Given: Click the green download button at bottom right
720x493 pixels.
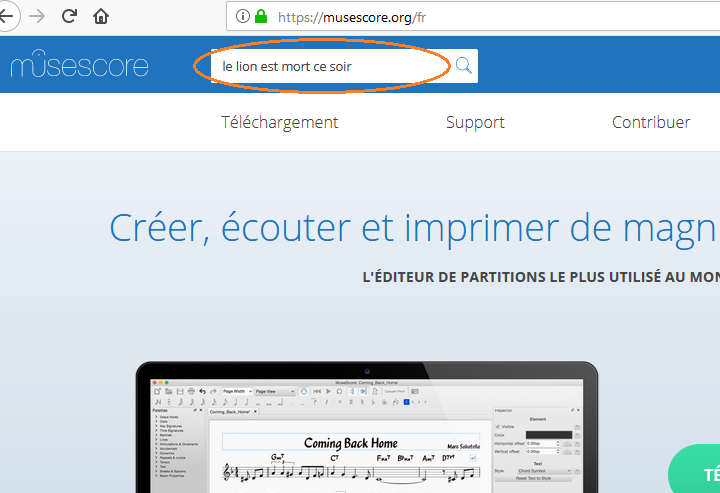Looking at the screenshot, I should (x=694, y=469).
